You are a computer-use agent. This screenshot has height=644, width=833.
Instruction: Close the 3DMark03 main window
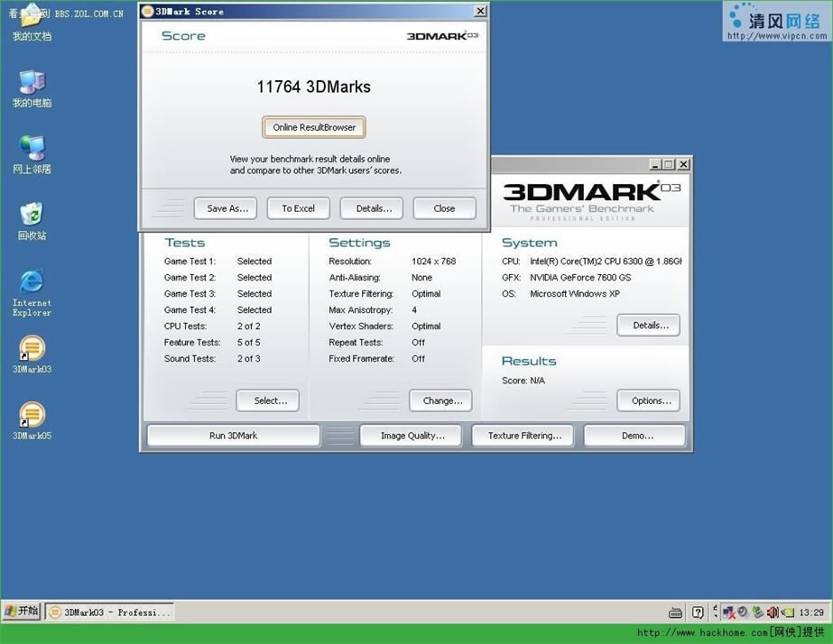point(683,164)
